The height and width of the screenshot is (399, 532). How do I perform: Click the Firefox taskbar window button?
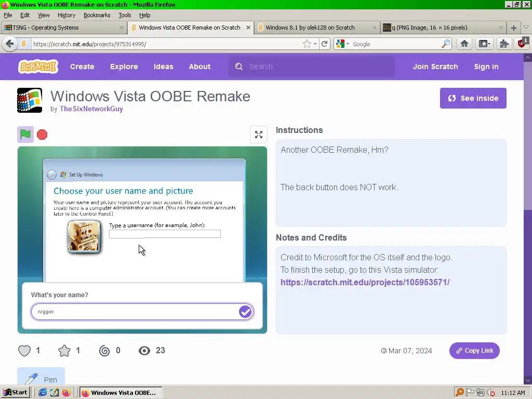121,393
